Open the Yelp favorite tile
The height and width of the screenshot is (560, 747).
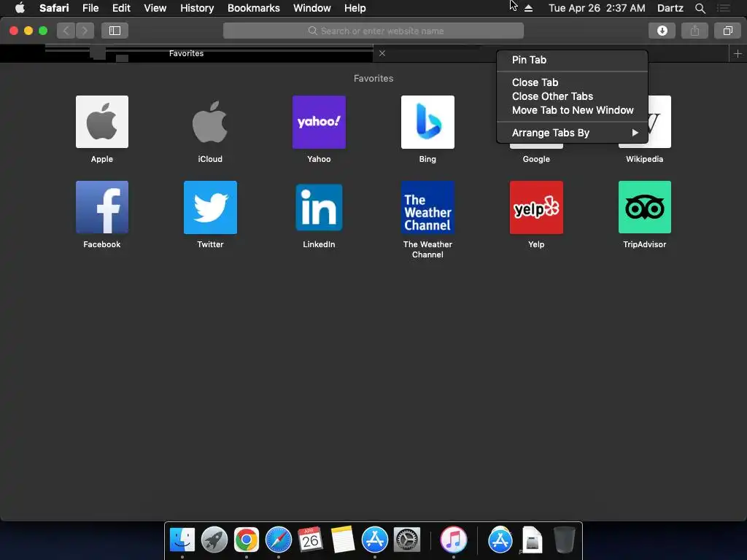536,207
